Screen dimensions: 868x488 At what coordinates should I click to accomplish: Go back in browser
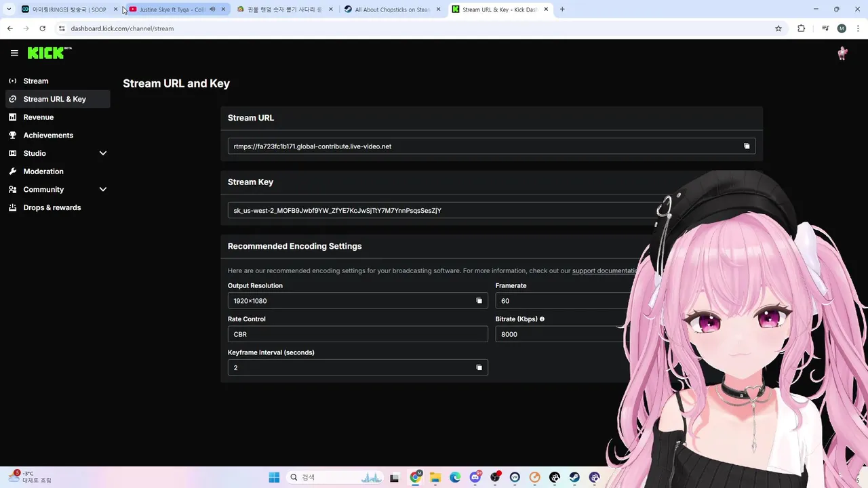[9, 28]
